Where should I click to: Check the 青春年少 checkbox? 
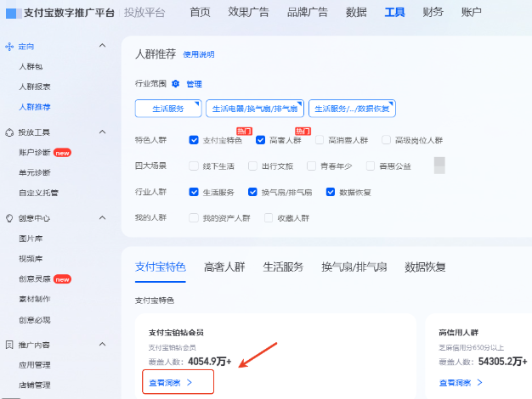pos(311,166)
